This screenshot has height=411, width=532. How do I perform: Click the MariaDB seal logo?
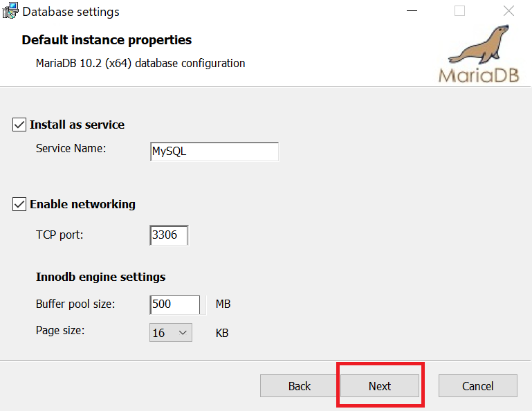click(479, 53)
